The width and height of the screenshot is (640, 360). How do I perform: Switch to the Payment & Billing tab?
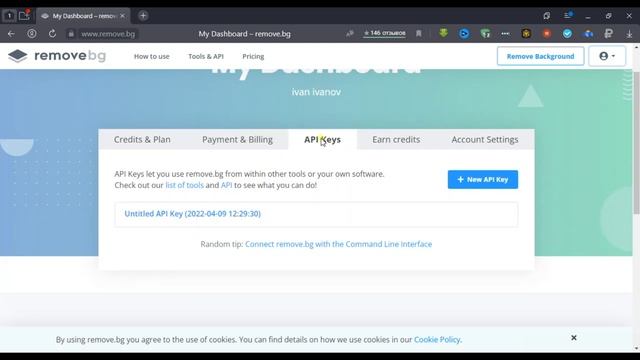237,140
